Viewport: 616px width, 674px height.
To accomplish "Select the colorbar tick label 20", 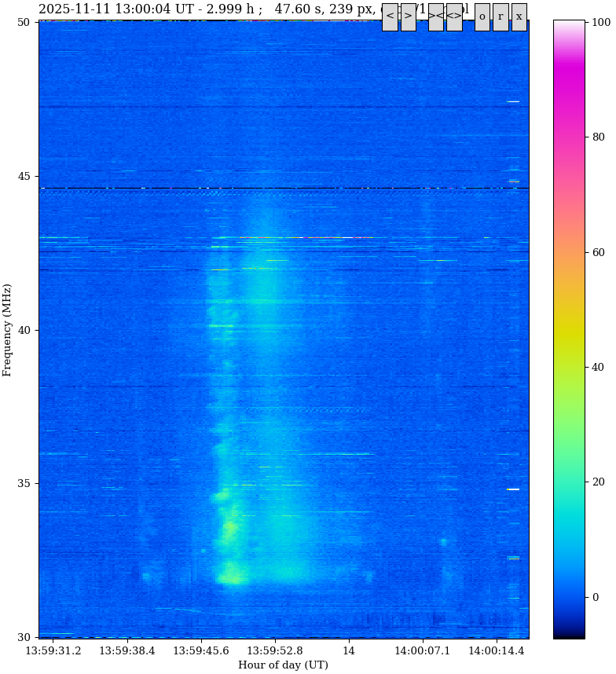I will click(x=598, y=482).
